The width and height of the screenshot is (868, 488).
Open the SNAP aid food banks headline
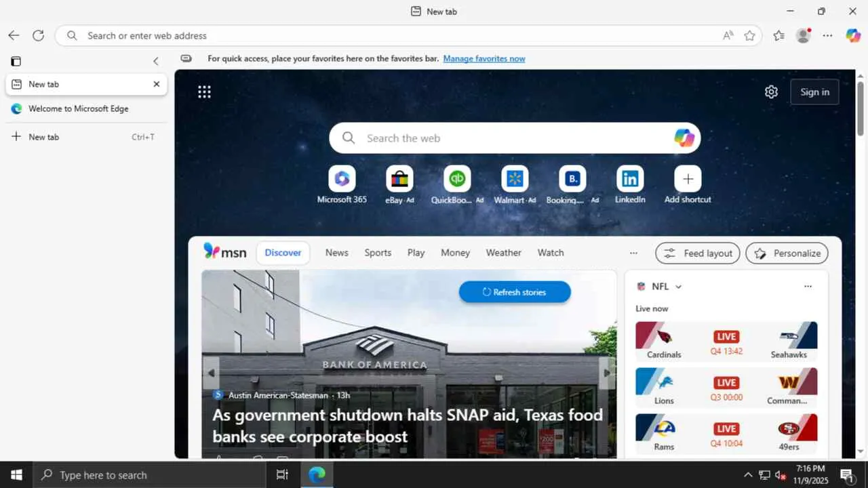[408, 425]
